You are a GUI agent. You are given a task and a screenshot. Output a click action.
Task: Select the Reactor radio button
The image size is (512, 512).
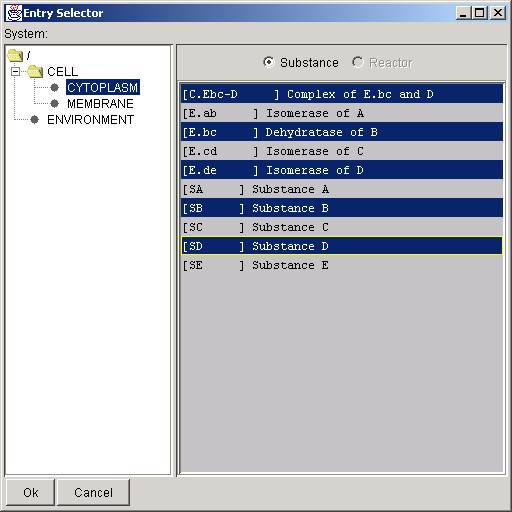[x=358, y=62]
